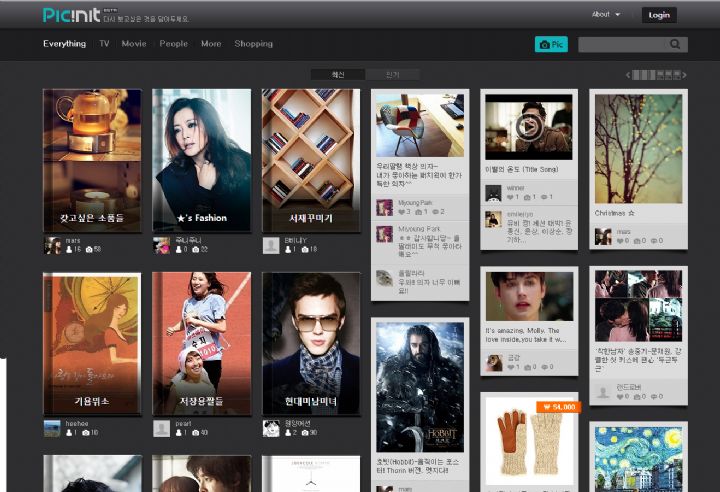The height and width of the screenshot is (492, 720).
Task: Click the heehee user avatar
Action: [53, 428]
